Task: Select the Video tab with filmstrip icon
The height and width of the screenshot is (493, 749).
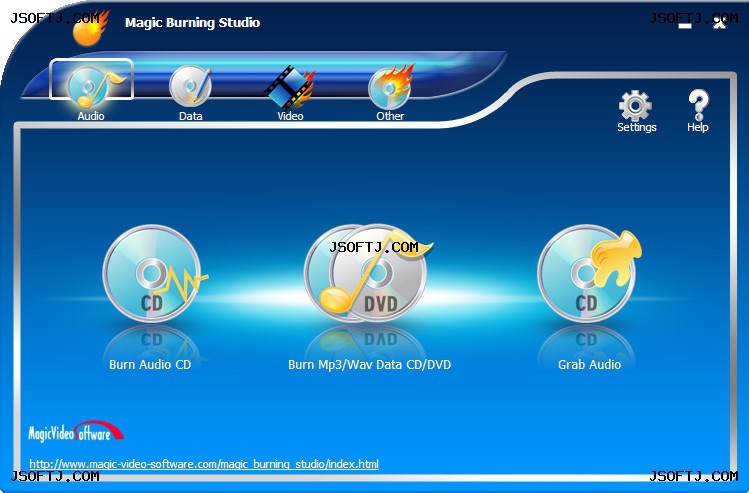Action: pos(290,92)
